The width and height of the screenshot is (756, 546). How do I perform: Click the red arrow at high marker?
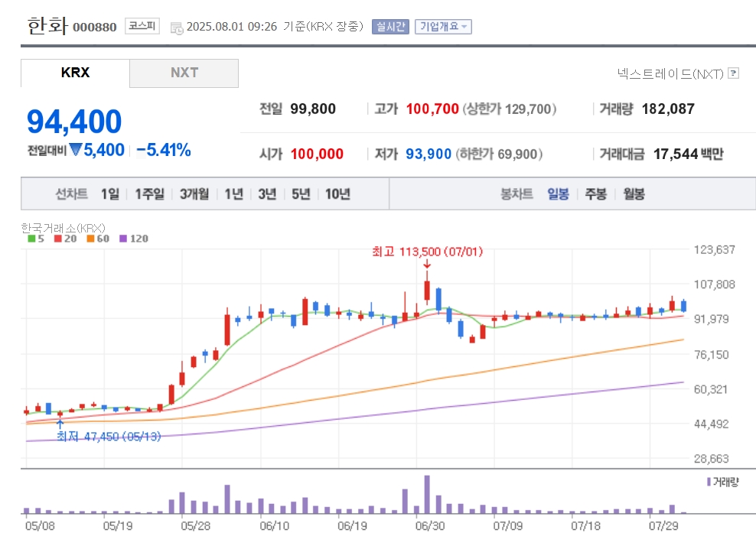tap(427, 264)
